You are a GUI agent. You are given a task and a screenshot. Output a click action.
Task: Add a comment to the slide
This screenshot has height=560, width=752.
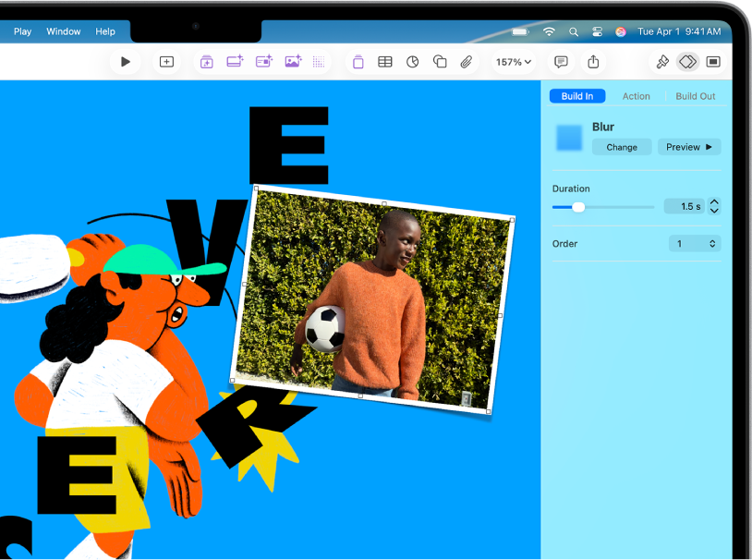tap(561, 61)
